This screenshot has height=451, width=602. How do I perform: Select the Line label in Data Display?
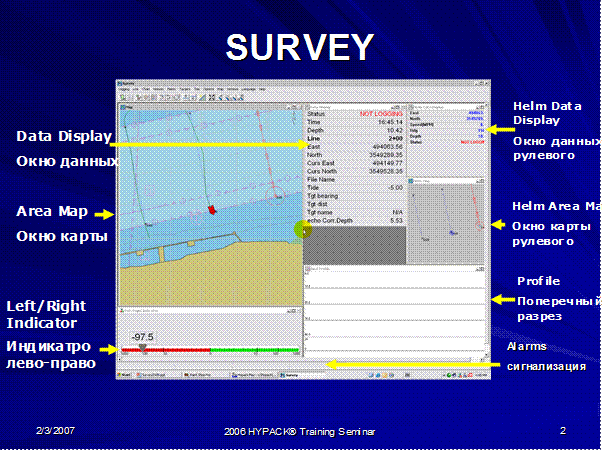pyautogui.click(x=313, y=139)
